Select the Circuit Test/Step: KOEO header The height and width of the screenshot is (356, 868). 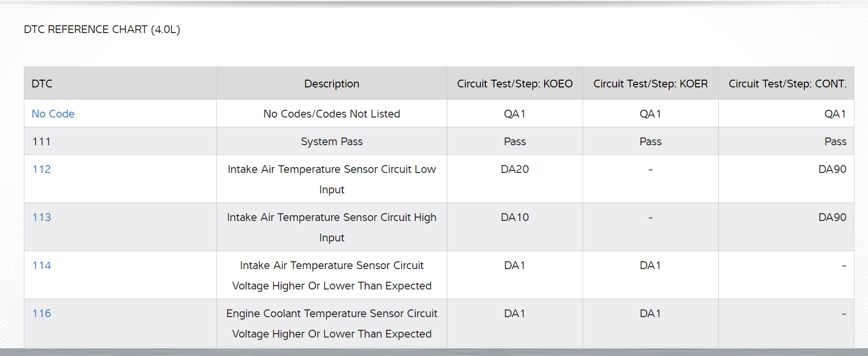click(514, 84)
